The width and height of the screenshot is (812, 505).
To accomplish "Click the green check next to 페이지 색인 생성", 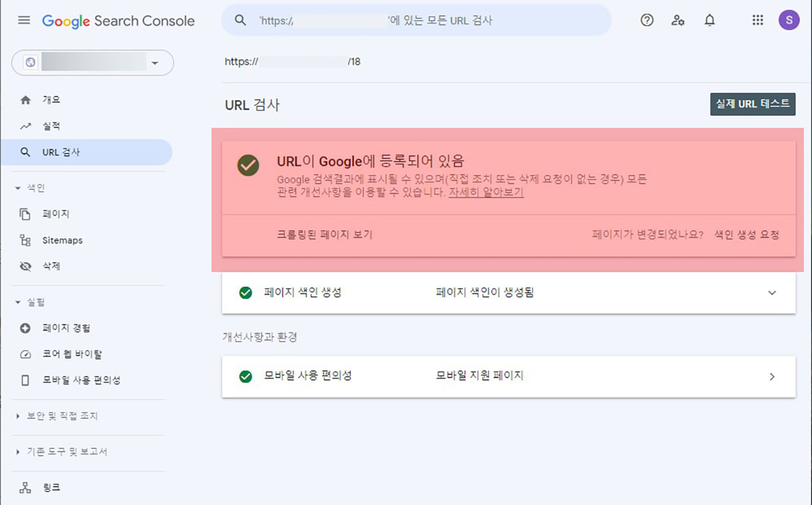I will pos(246,293).
